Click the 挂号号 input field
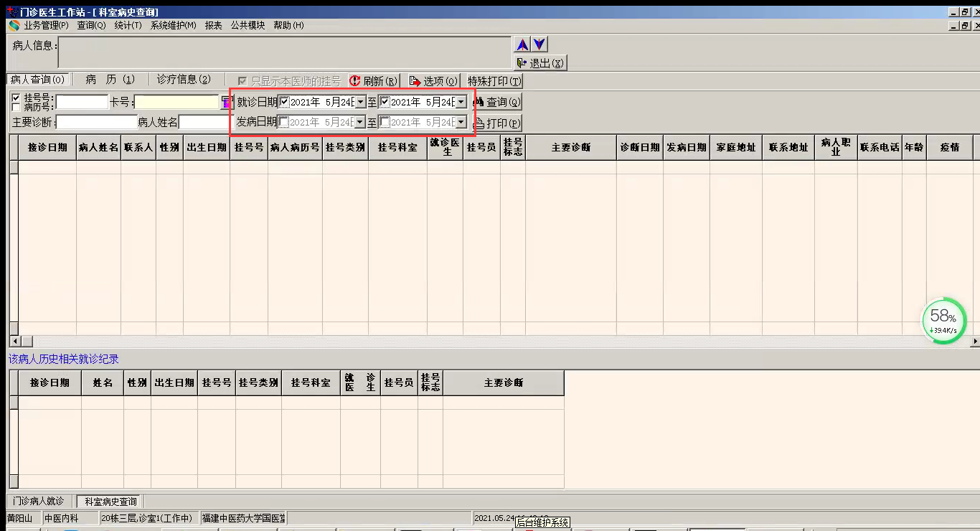The height and width of the screenshot is (531, 980). pos(82,102)
